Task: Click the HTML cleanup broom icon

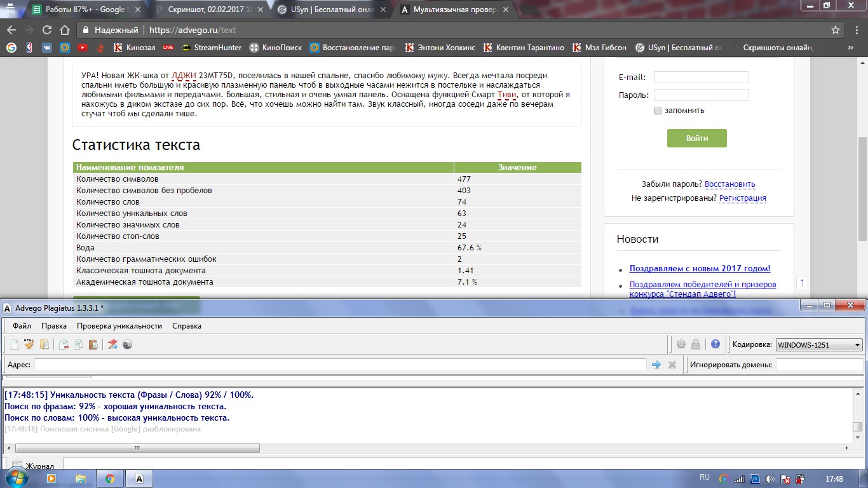Action: (29, 344)
